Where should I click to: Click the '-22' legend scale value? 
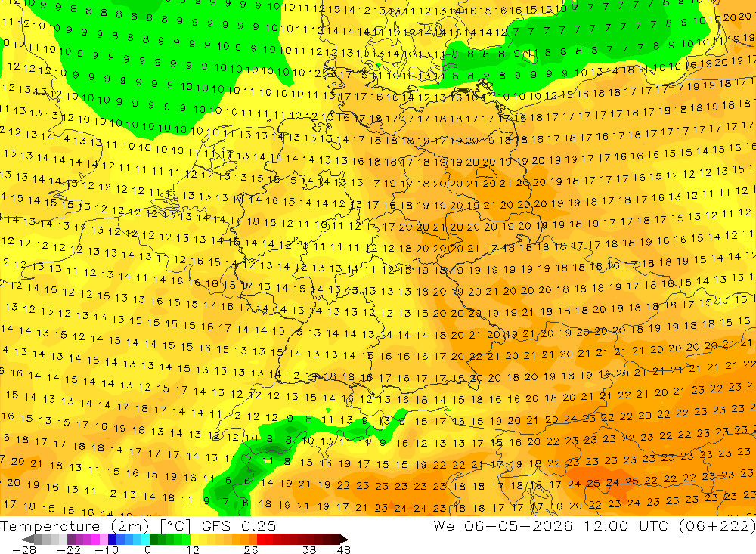pos(69,549)
